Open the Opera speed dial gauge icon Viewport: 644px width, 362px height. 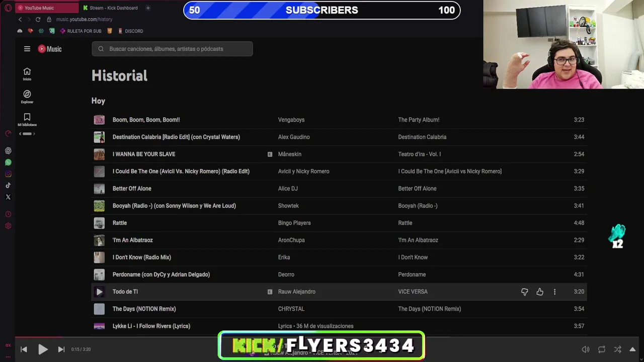point(8,134)
